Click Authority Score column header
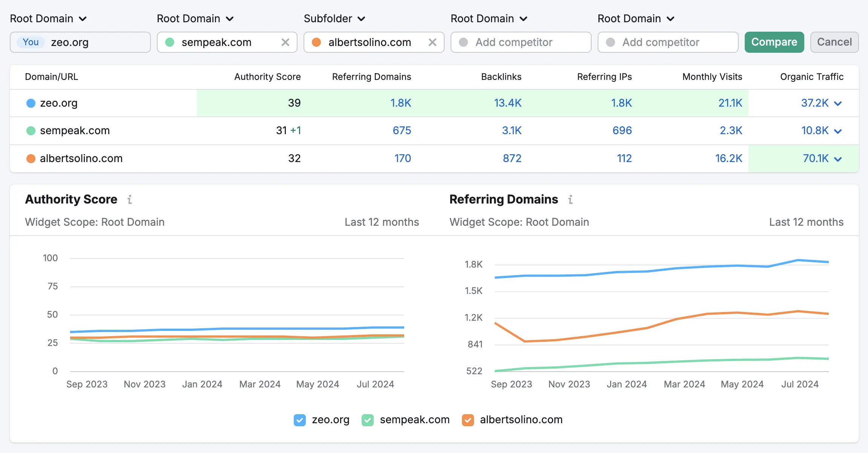Screen dimensions: 868x453 [x=268, y=77]
